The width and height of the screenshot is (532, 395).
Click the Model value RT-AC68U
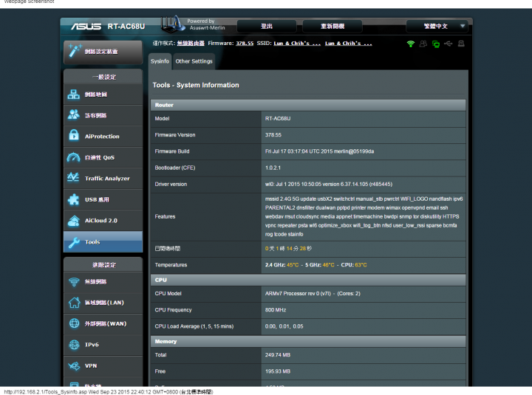point(278,119)
